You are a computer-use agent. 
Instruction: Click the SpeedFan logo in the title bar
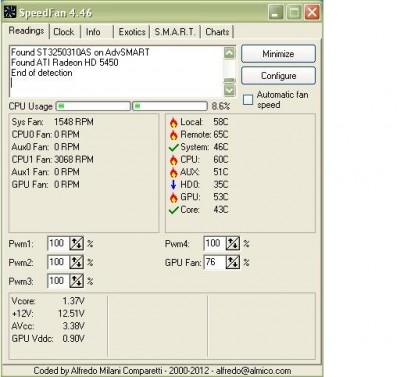(10, 13)
